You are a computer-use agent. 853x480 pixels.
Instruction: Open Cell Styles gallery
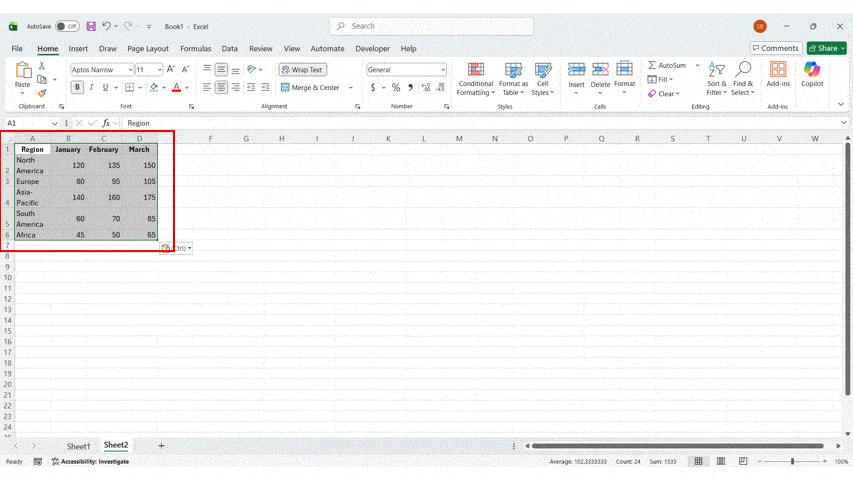click(542, 79)
